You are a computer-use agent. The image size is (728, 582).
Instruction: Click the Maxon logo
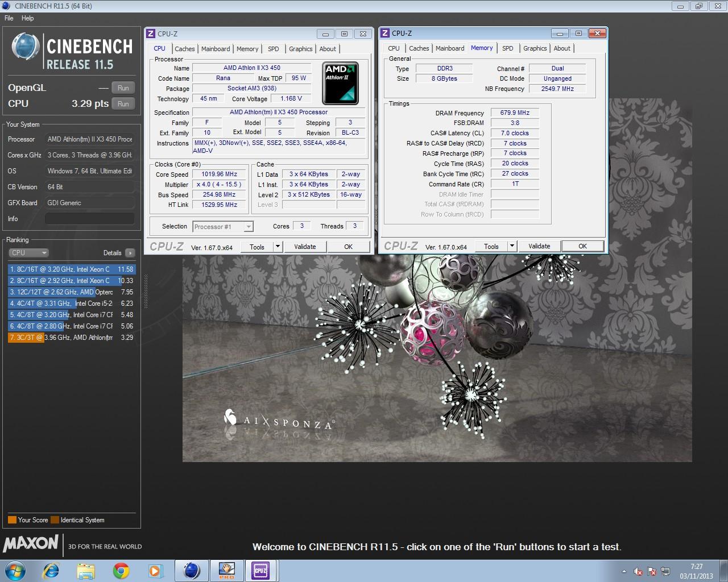coord(31,543)
